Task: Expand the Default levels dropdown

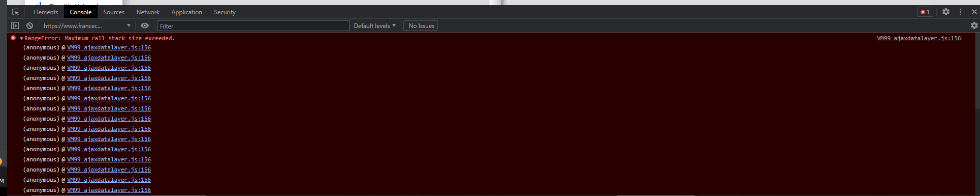Action: (x=374, y=26)
